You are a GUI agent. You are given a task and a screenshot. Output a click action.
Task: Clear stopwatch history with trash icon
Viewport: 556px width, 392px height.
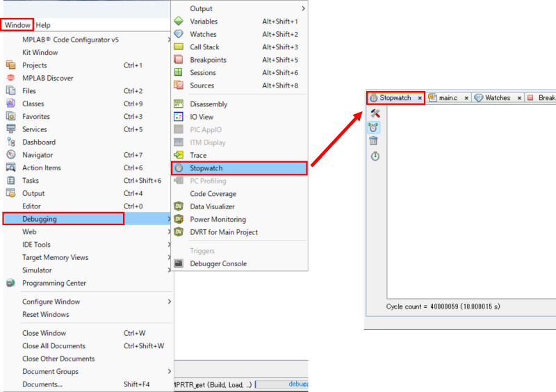tap(375, 141)
